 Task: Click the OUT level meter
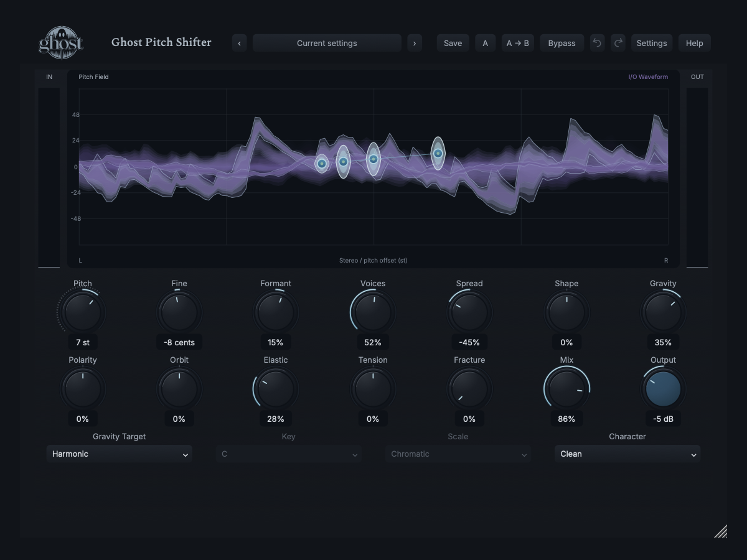tap(697, 177)
